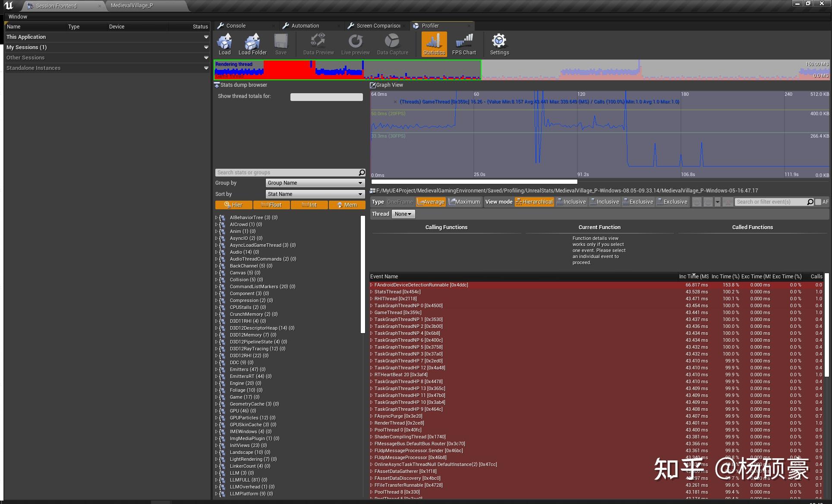The width and height of the screenshot is (832, 504).
Task: Switch to the Automation tab
Action: pyautogui.click(x=305, y=26)
